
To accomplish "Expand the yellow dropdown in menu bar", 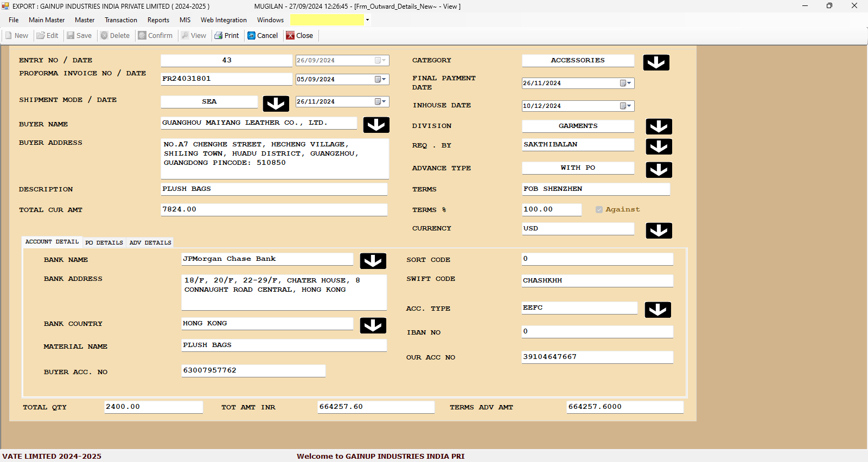I will pyautogui.click(x=367, y=20).
